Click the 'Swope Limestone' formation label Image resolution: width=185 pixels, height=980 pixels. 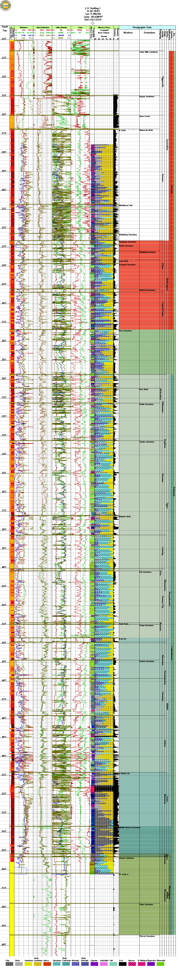[x=146, y=625]
